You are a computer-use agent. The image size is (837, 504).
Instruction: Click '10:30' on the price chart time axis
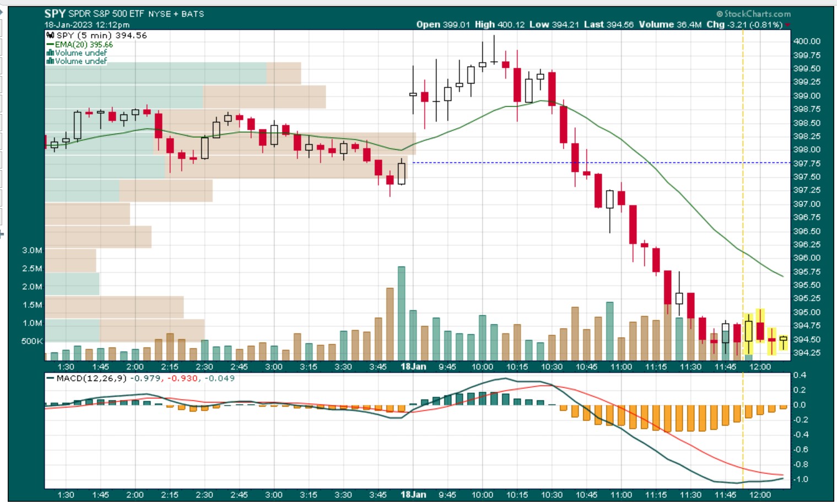point(552,367)
